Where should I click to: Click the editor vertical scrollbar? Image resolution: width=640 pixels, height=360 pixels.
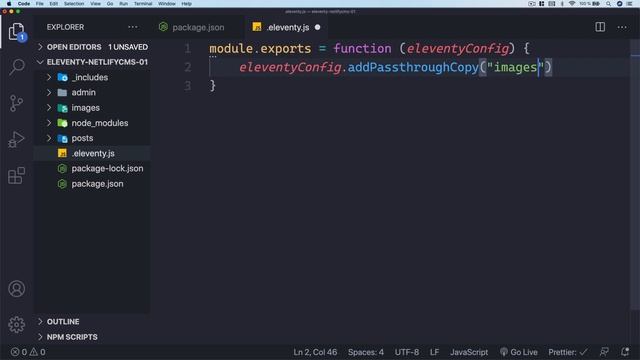(635, 176)
